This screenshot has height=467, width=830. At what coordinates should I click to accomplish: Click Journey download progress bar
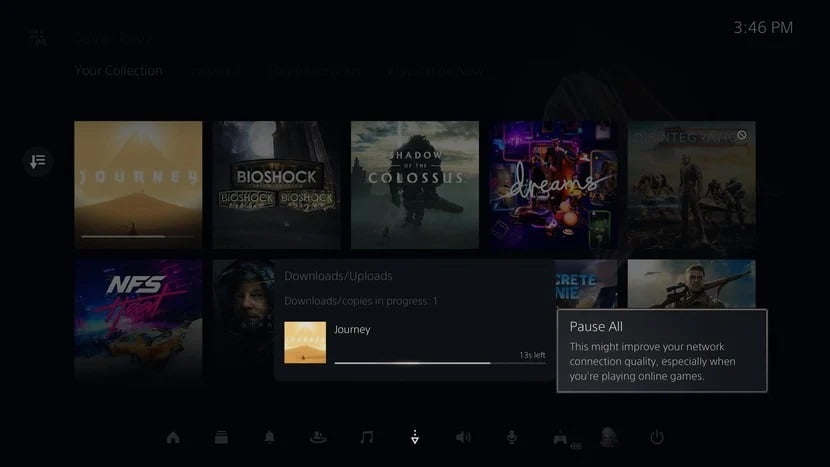[440, 363]
